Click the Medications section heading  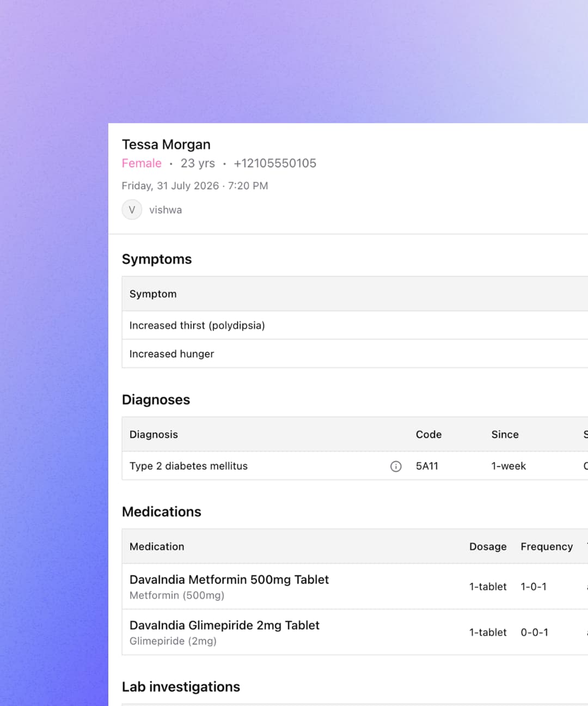(162, 512)
